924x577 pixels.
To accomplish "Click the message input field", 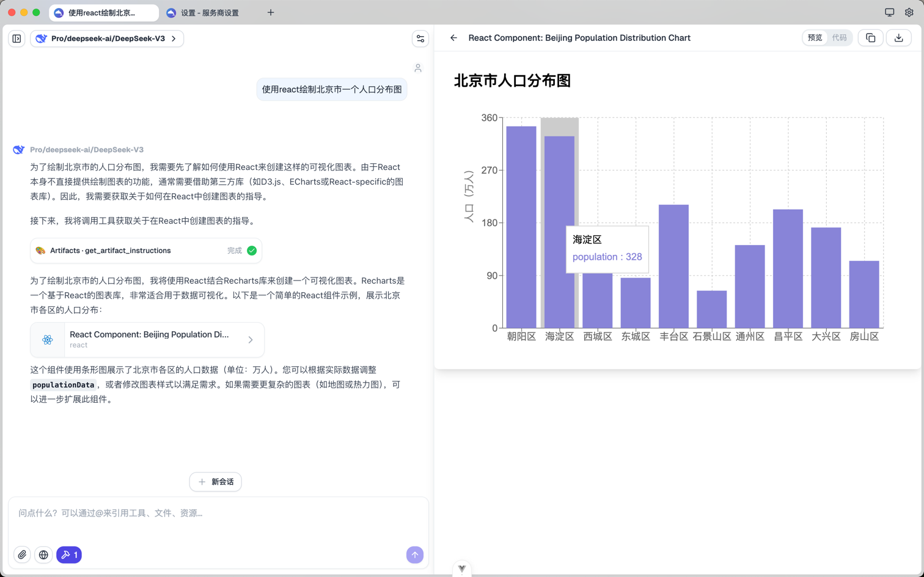I will [x=218, y=513].
